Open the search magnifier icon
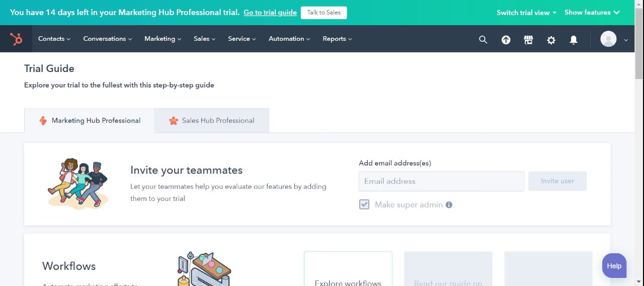Image resolution: width=644 pixels, height=286 pixels. click(x=483, y=39)
